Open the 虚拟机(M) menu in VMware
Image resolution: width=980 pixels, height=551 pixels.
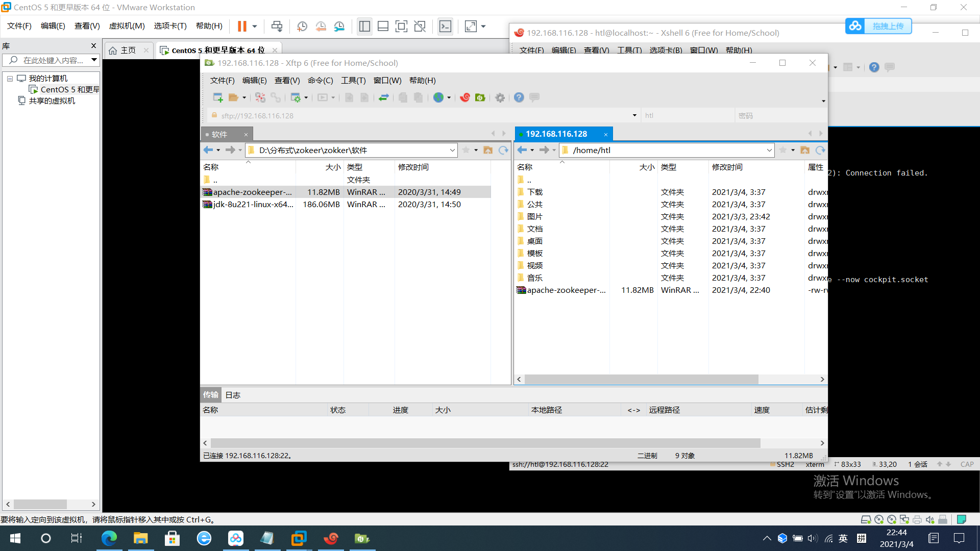pos(127,26)
